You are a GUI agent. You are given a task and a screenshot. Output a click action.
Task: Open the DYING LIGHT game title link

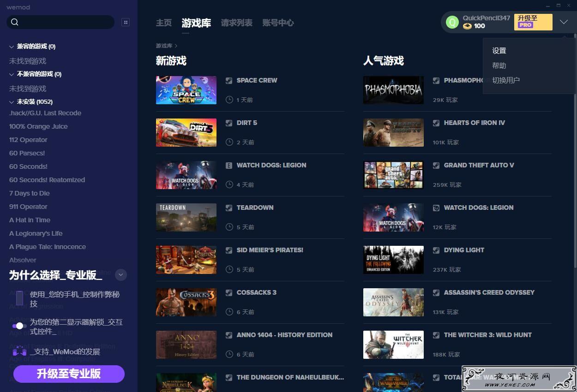pyautogui.click(x=464, y=250)
